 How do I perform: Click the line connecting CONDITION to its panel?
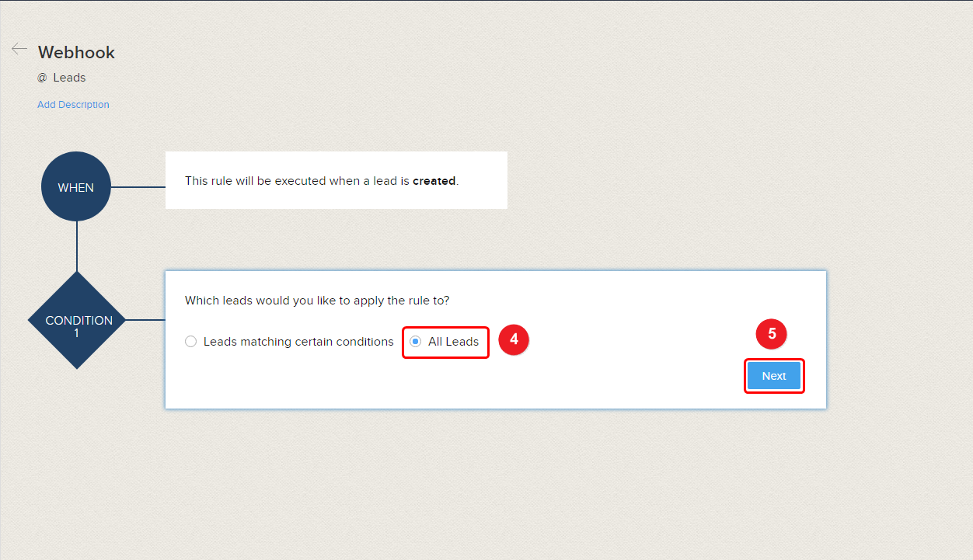(145, 319)
